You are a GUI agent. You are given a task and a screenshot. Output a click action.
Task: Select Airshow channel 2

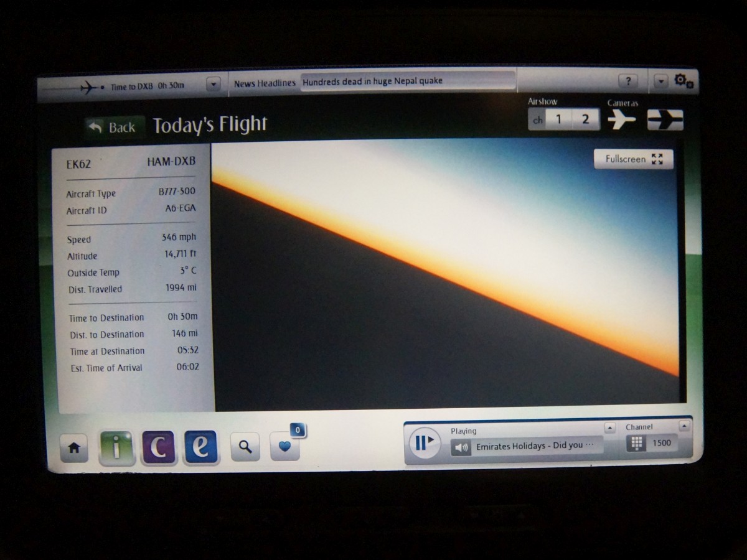585,119
